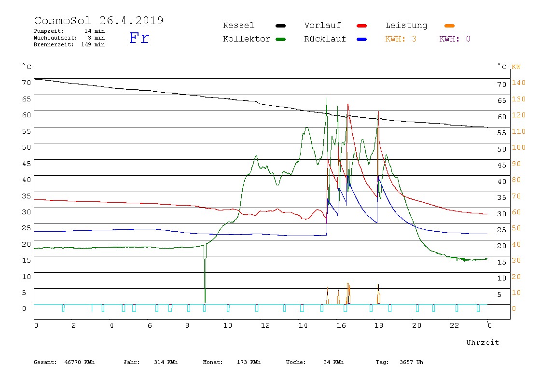Select the "Jahr:" footer label

click(131, 362)
